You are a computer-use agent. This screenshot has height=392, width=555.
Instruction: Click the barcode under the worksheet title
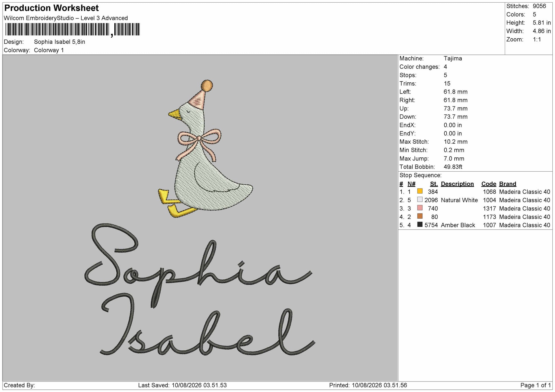click(x=72, y=29)
